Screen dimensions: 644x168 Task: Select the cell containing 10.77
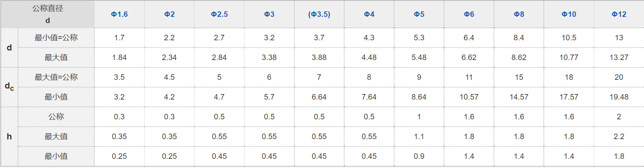click(569, 57)
